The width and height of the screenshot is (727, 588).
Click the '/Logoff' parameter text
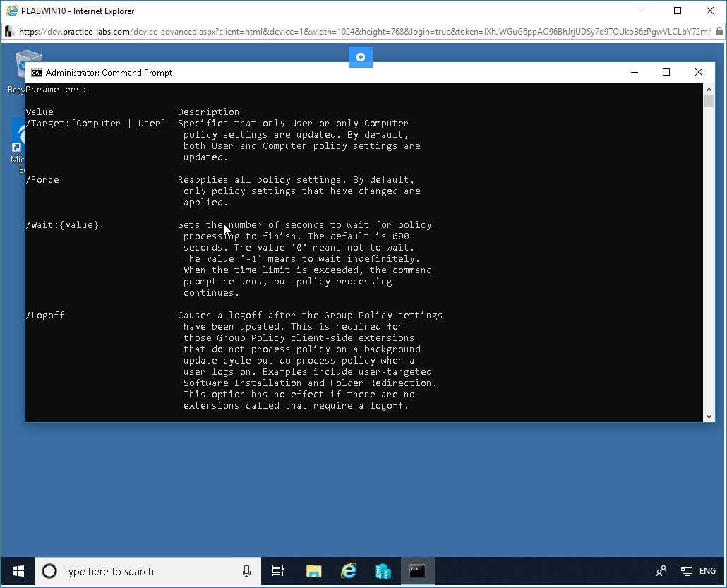(45, 316)
